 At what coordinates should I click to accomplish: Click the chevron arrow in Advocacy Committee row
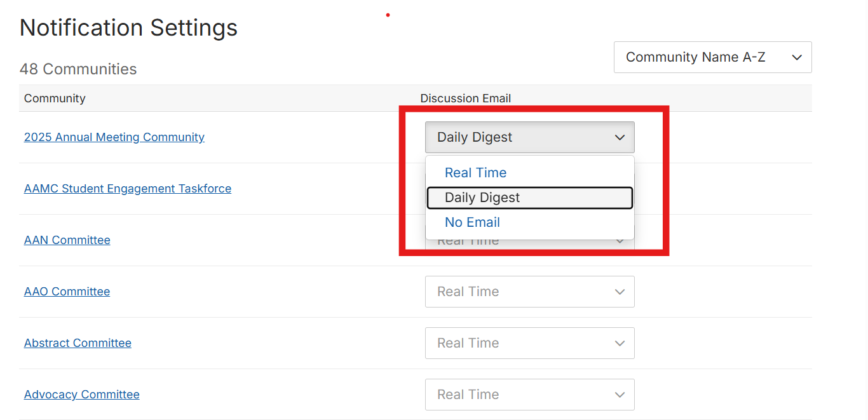coord(620,395)
